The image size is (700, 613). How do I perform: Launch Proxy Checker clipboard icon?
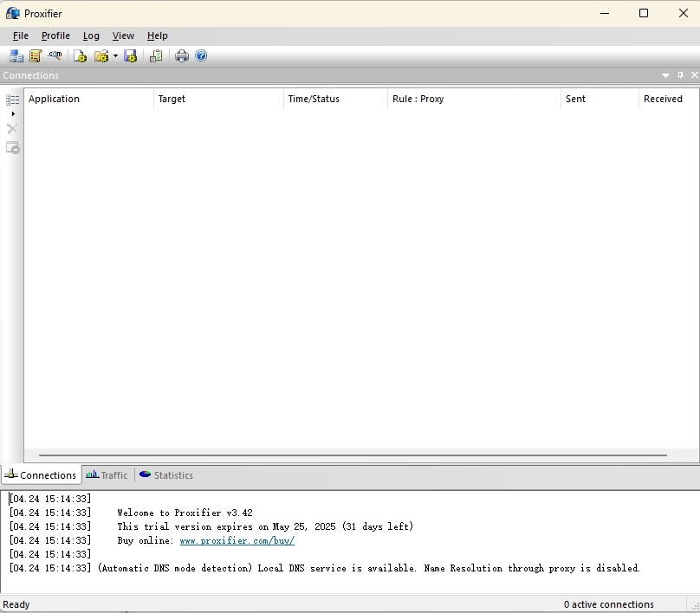[156, 55]
